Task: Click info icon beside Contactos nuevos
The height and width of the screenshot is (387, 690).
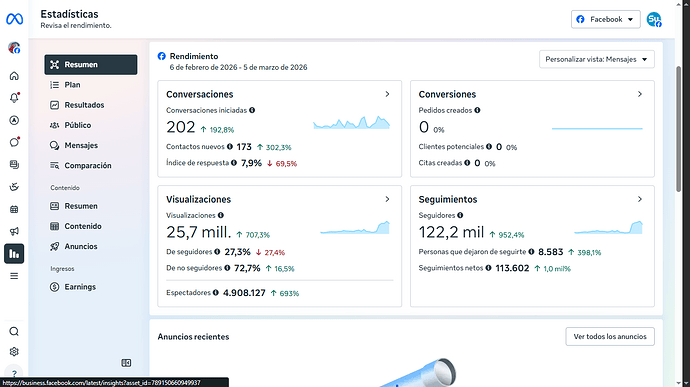Action: tap(230, 147)
